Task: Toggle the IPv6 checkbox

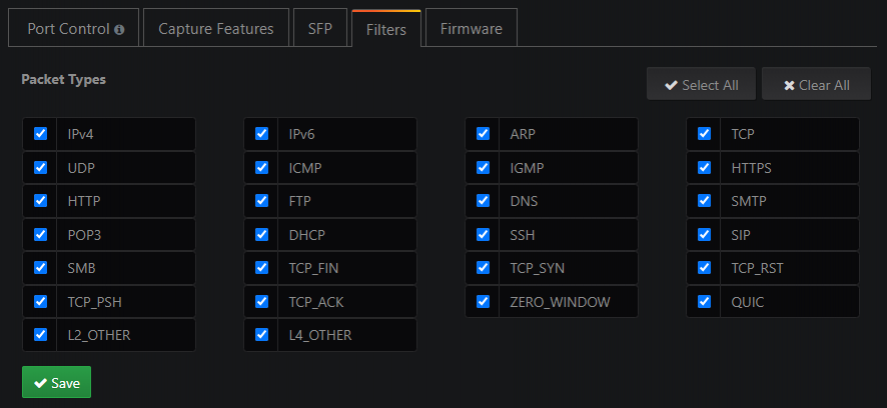Action: pyautogui.click(x=262, y=134)
